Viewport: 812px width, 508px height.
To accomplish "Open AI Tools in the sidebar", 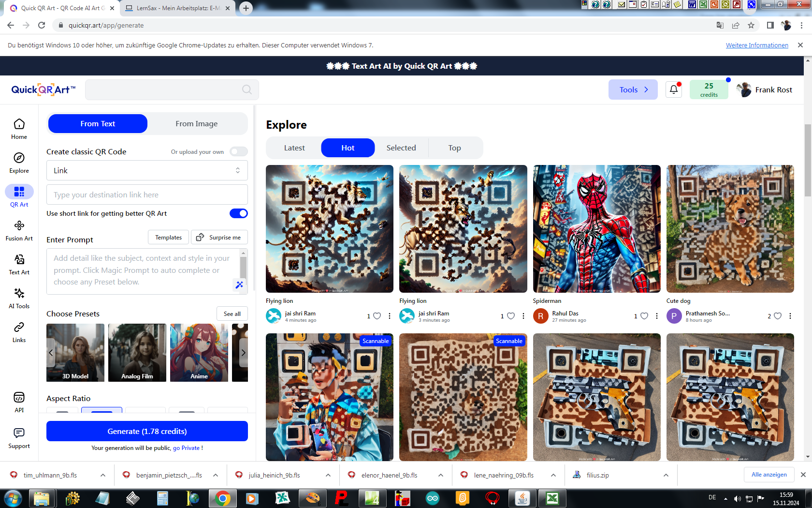I will [19, 298].
